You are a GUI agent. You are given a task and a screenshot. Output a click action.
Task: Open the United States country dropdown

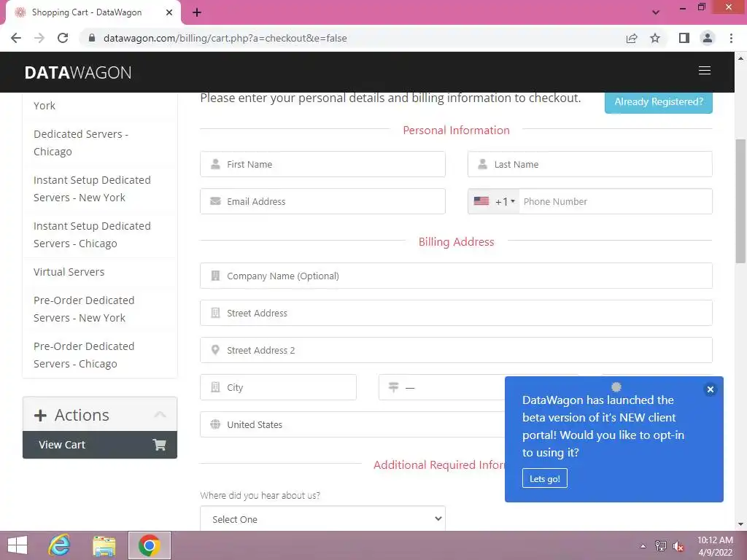coord(352,424)
